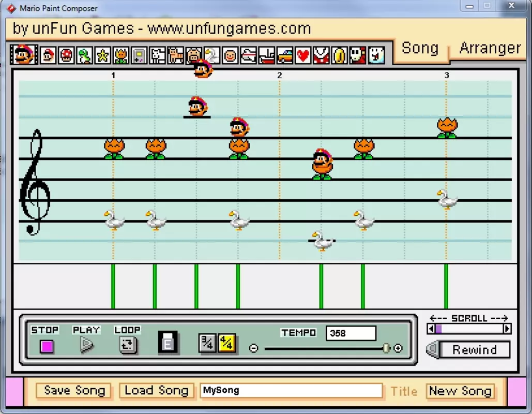
Task: Start the song with the Play button
Action: tap(86, 345)
